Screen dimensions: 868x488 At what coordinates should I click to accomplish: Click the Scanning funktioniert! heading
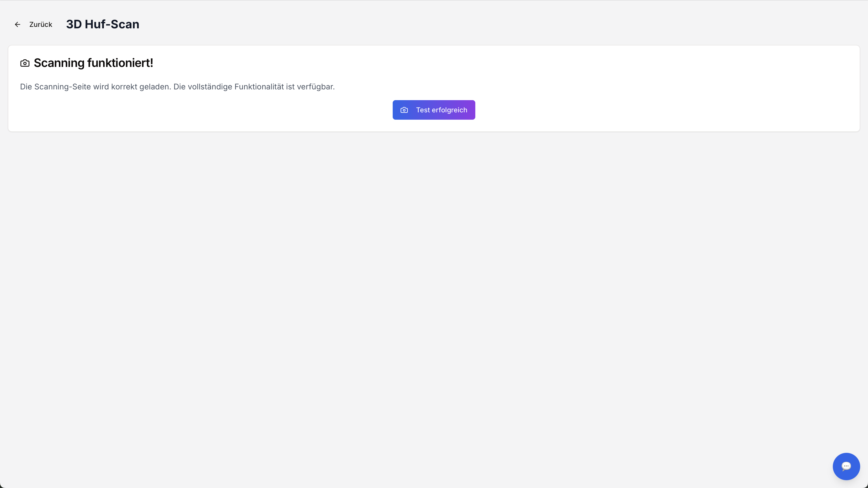(93, 63)
